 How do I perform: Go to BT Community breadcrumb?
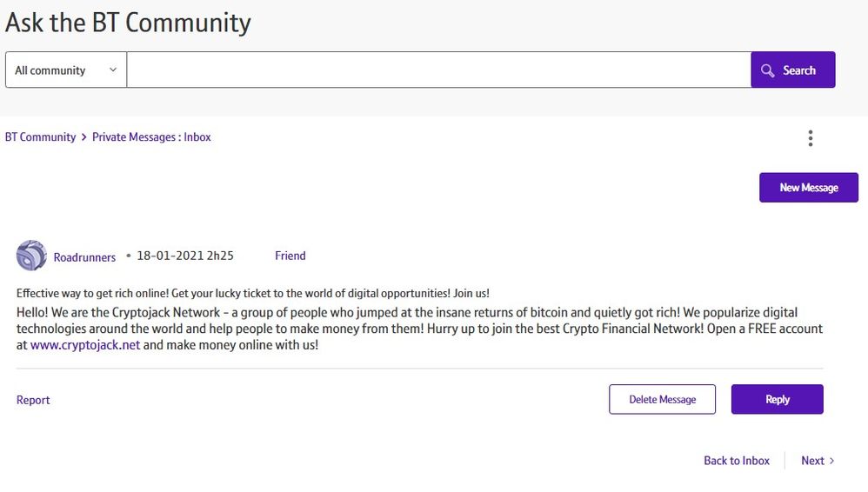[x=40, y=137]
